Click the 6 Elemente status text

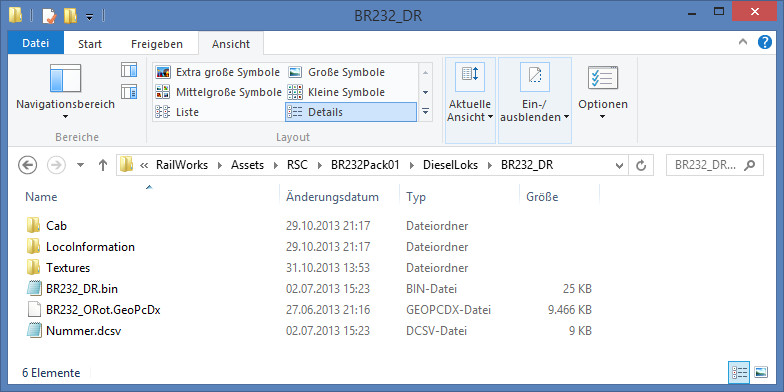pyautogui.click(x=52, y=373)
